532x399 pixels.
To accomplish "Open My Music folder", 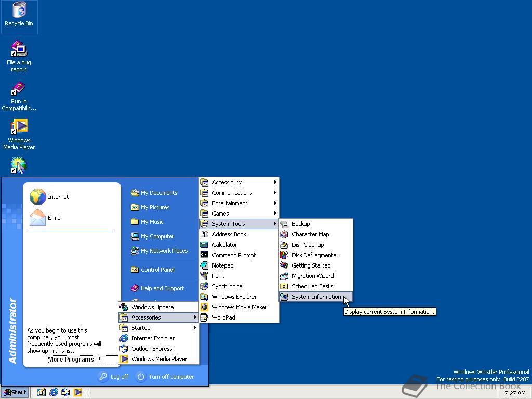I will (147, 222).
